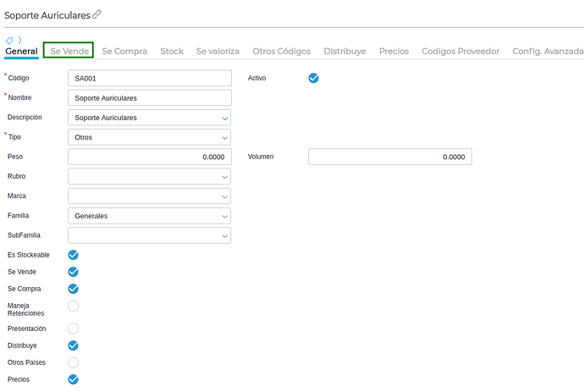This screenshot has width=584, height=392.
Task: Open the Stock tab
Action: coord(172,51)
